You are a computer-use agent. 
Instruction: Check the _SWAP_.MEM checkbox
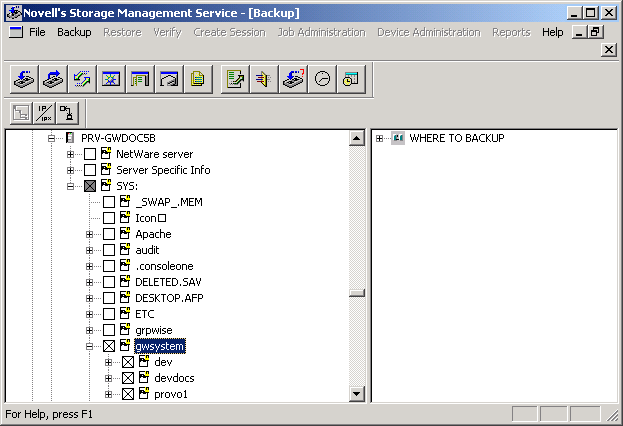point(109,202)
